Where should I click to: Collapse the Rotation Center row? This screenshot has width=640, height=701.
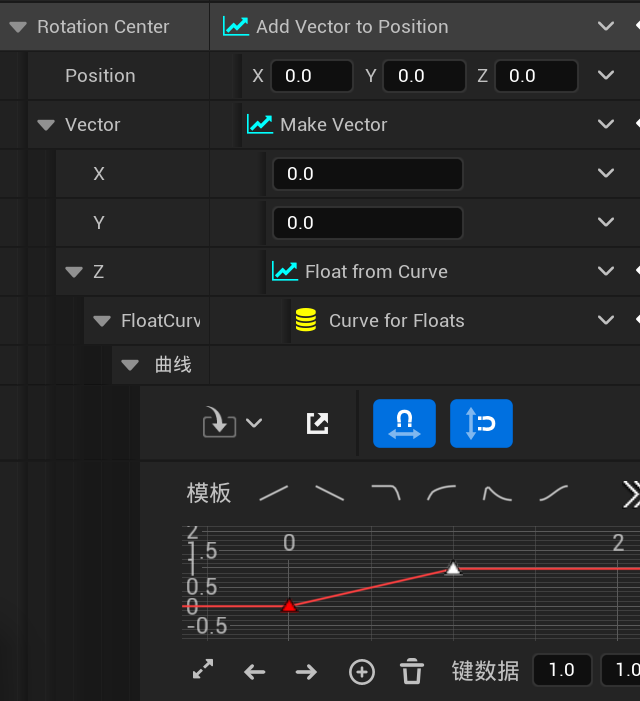coord(17,27)
